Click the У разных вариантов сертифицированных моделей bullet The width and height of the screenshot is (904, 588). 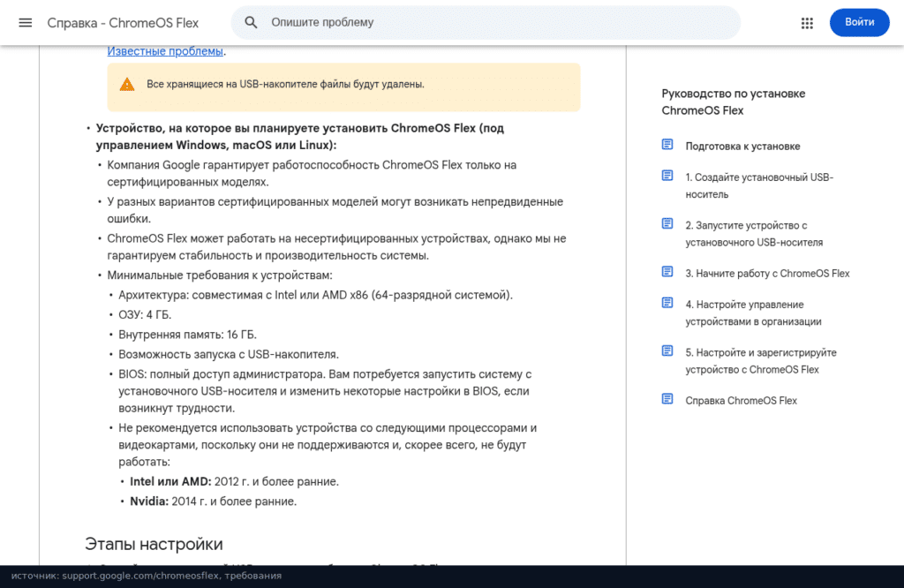(x=335, y=210)
